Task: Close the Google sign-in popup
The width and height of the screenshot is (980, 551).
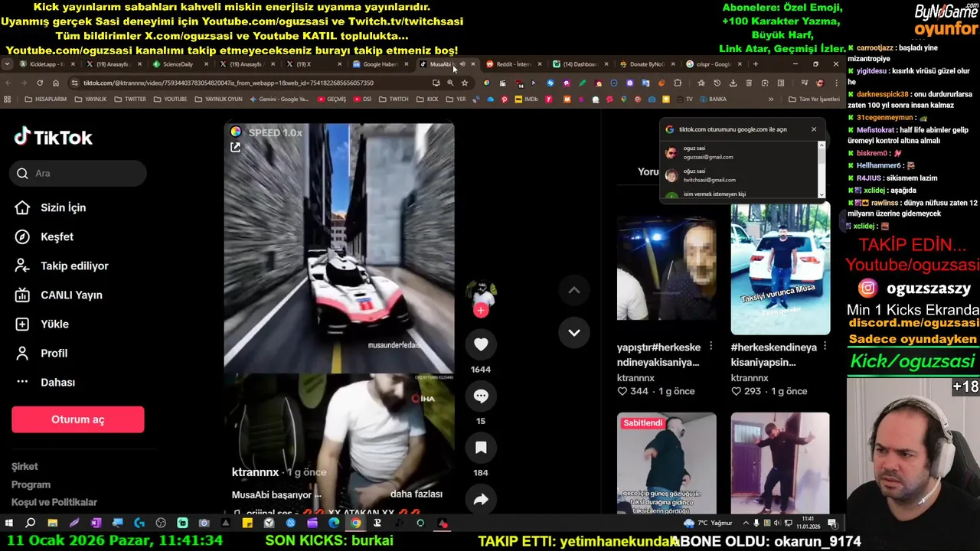Action: pyautogui.click(x=814, y=129)
